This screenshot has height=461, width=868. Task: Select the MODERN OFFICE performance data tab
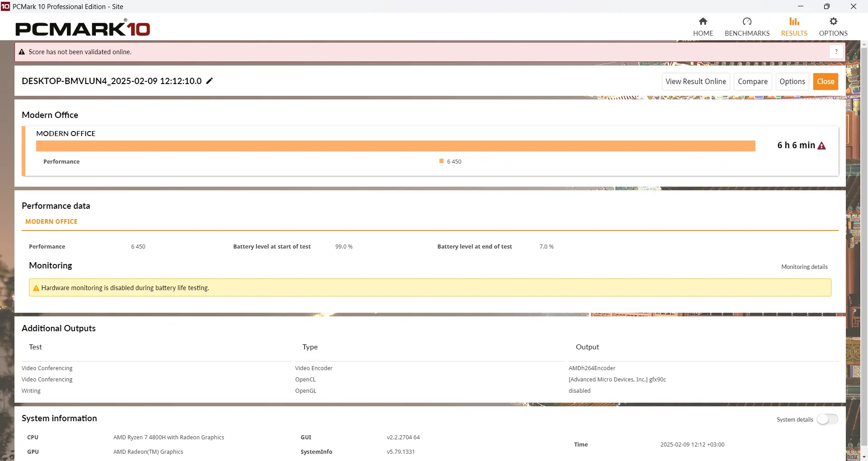click(52, 221)
